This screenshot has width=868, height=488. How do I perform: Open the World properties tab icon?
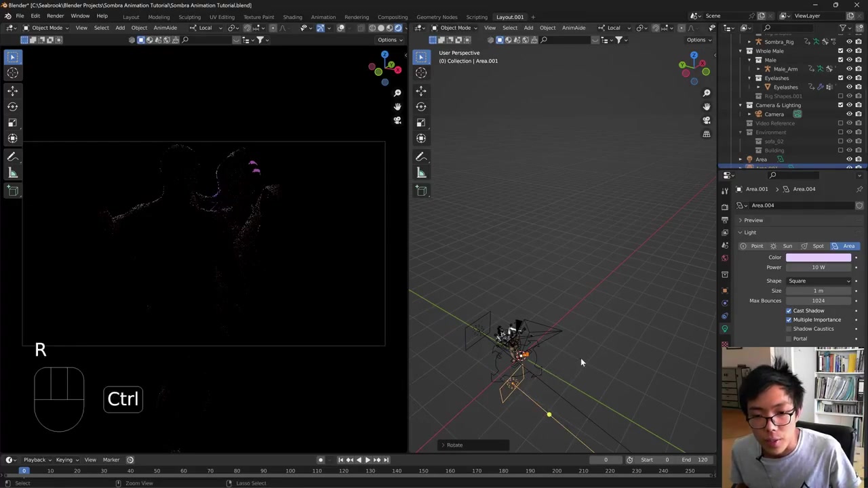pos(725,258)
